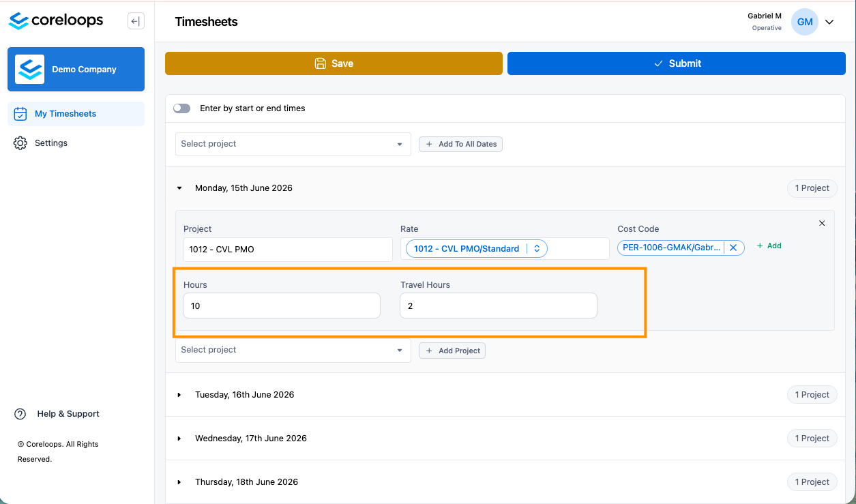This screenshot has width=856, height=504.
Task: Save the timesheet
Action: pyautogui.click(x=334, y=63)
